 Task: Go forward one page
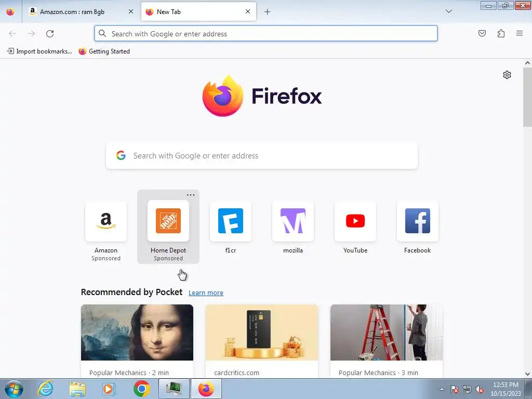(x=31, y=34)
